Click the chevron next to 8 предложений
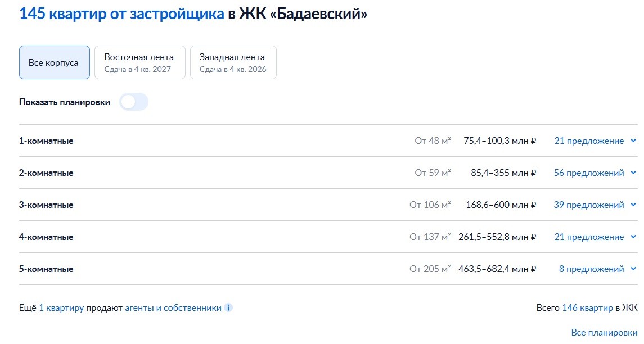644x344 pixels. (x=633, y=269)
